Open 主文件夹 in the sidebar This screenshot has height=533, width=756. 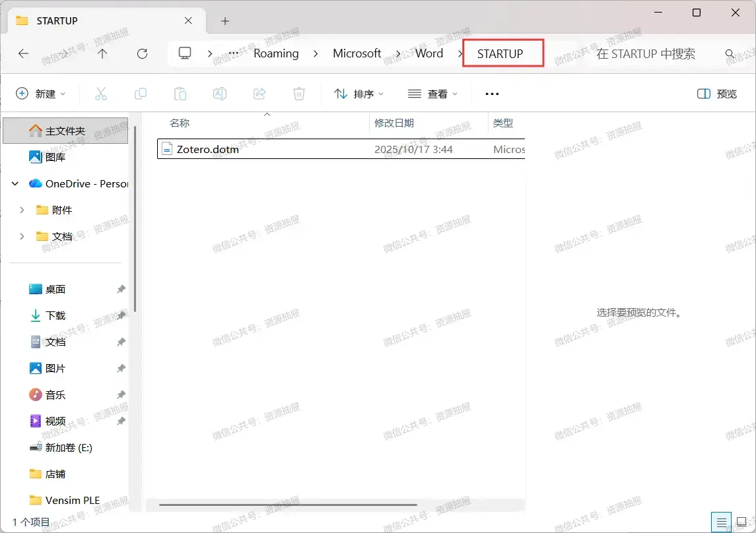(65, 131)
